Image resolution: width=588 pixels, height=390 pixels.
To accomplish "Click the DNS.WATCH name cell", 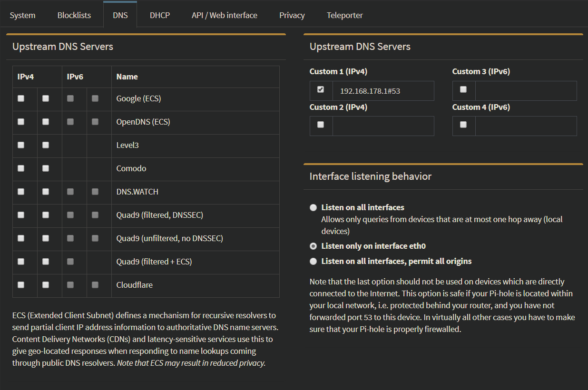I will [x=196, y=192].
